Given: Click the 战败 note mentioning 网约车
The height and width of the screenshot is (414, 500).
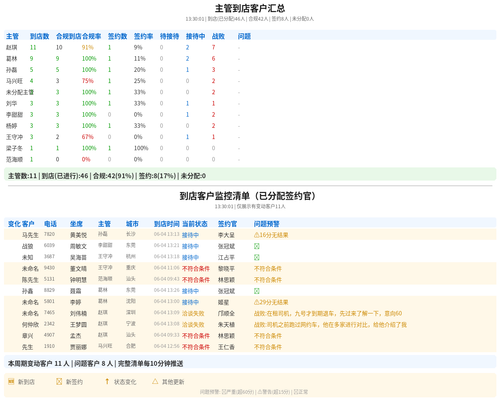Looking at the screenshot, I should pyautogui.click(x=330, y=325).
